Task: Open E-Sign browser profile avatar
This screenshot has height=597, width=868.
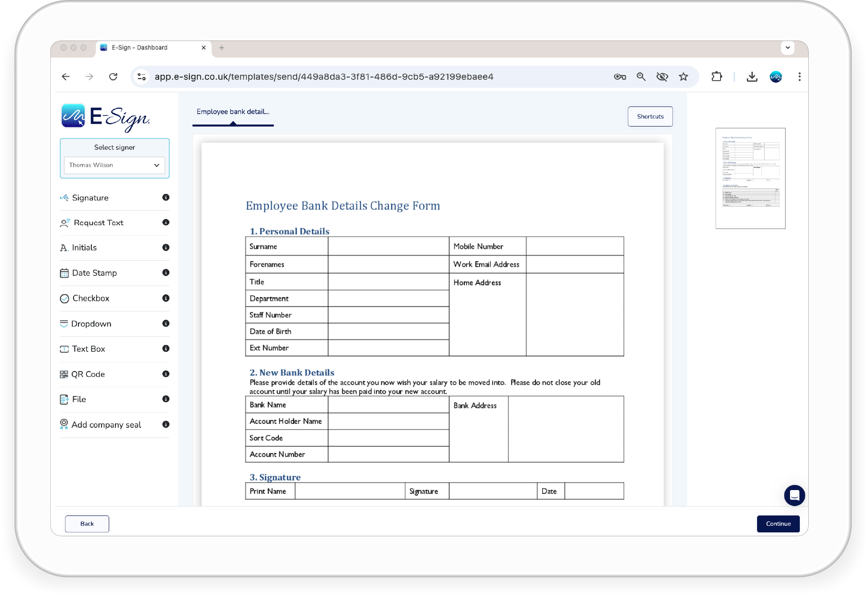Action: (776, 77)
